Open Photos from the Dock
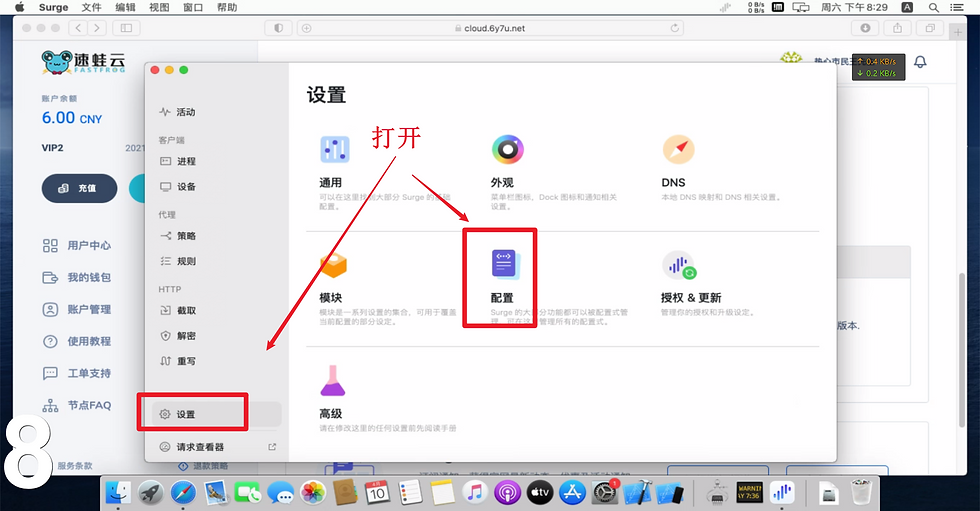The height and width of the screenshot is (511, 980). click(x=312, y=493)
